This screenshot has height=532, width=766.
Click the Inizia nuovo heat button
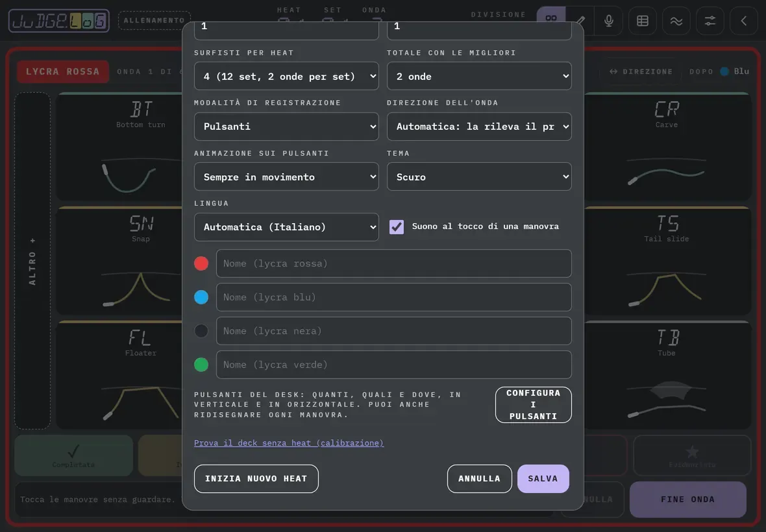[256, 479]
